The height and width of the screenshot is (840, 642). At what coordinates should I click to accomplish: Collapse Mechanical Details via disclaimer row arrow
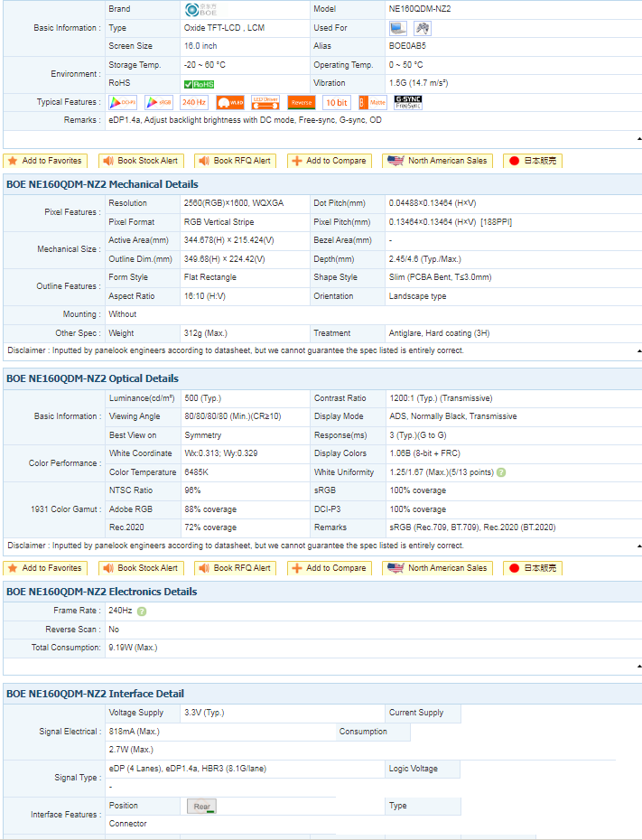tap(639, 350)
